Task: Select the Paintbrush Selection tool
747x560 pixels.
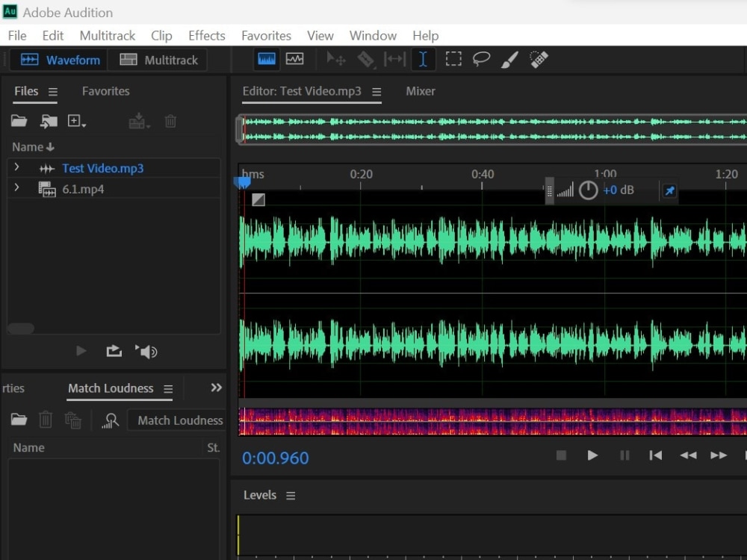Action: tap(509, 59)
